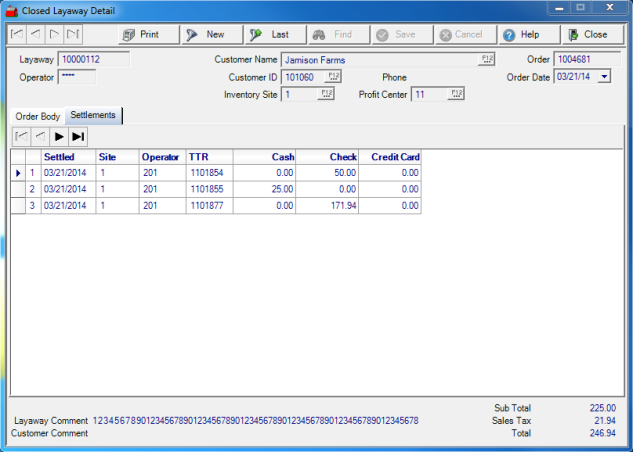Click F12 lookup icon for Inventory Site

click(x=326, y=94)
